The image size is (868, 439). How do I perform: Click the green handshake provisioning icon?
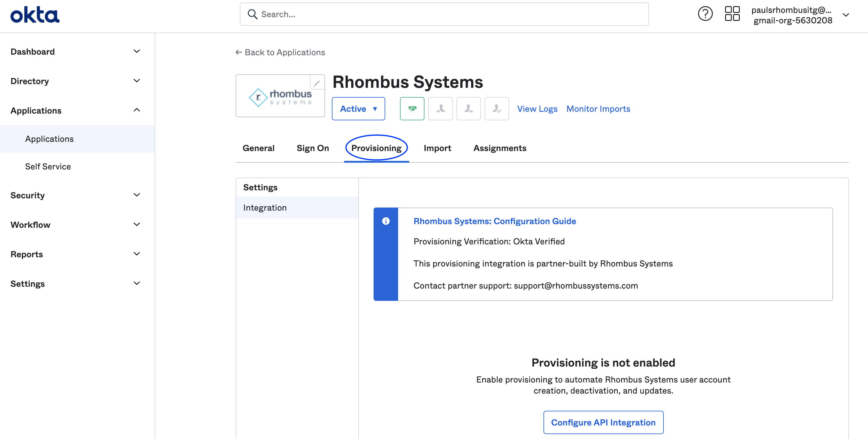[412, 109]
